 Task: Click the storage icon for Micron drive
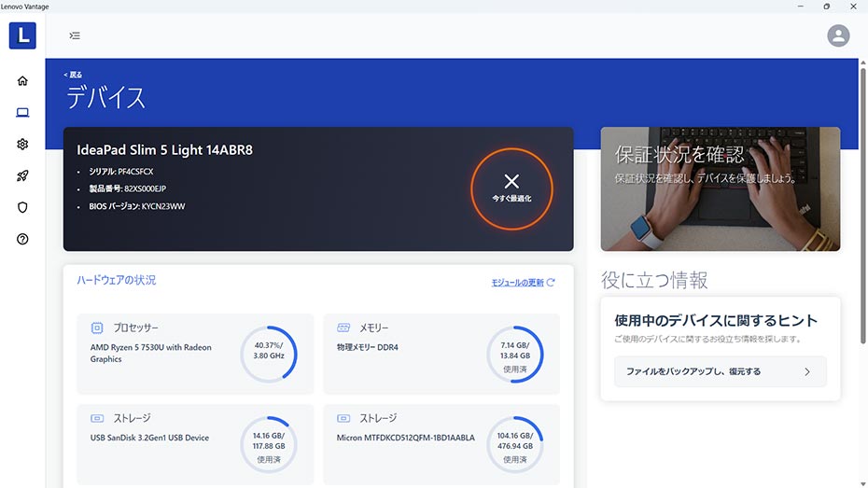[x=343, y=418]
